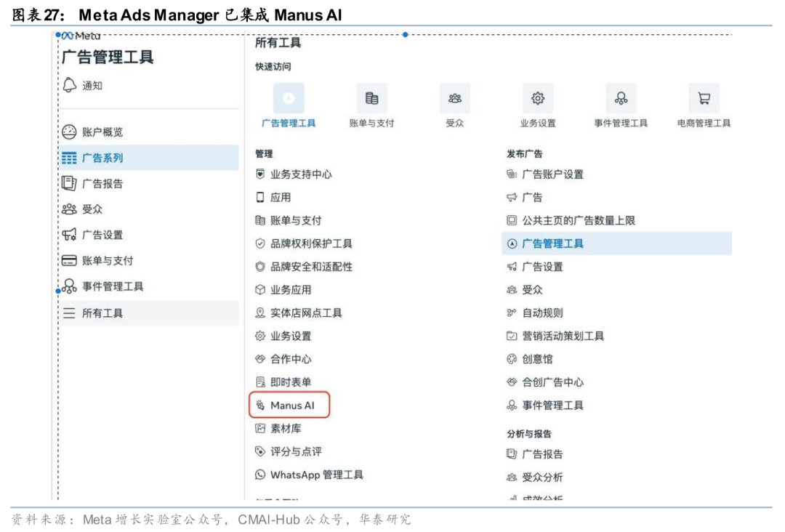Open 账户概览 in the sidebar
Screen dimensions: 785x532
(x=102, y=132)
